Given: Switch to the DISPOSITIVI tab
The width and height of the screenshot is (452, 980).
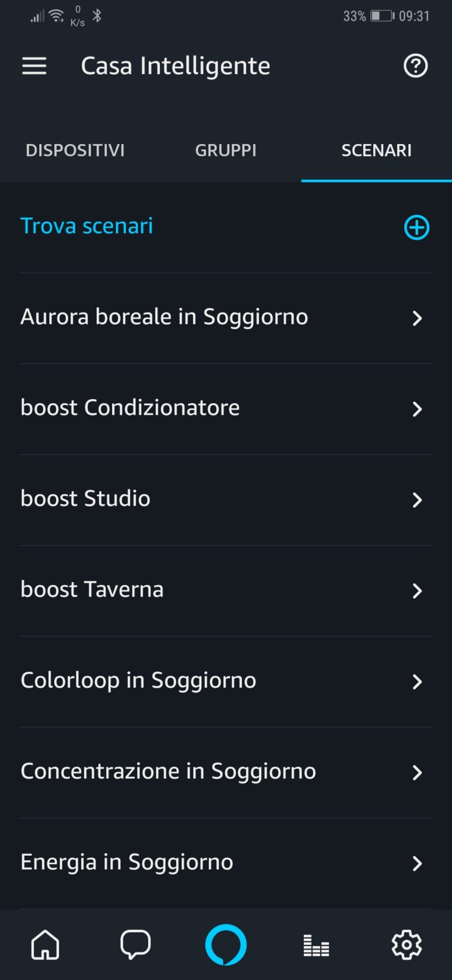Looking at the screenshot, I should pyautogui.click(x=75, y=150).
